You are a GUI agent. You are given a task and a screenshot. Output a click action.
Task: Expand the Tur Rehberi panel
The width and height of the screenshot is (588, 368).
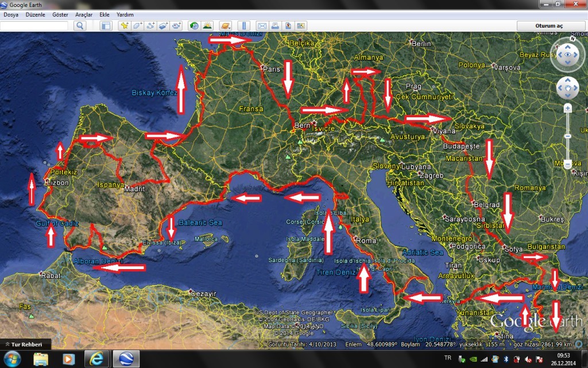(25, 344)
